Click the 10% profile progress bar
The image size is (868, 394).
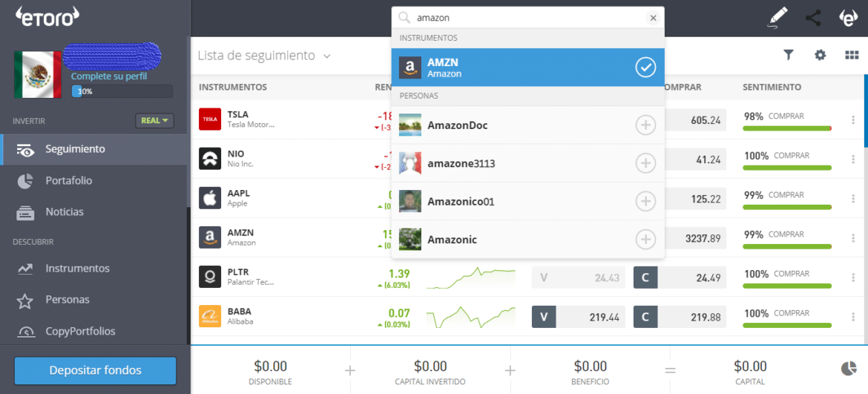[x=122, y=91]
